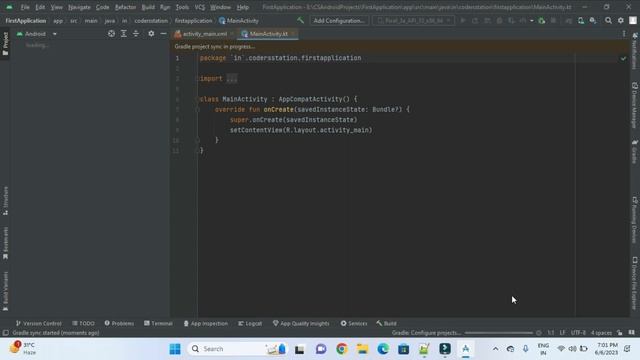Open the VCS menu
Image resolution: width=640 pixels, height=360 pixels.
click(x=200, y=7)
